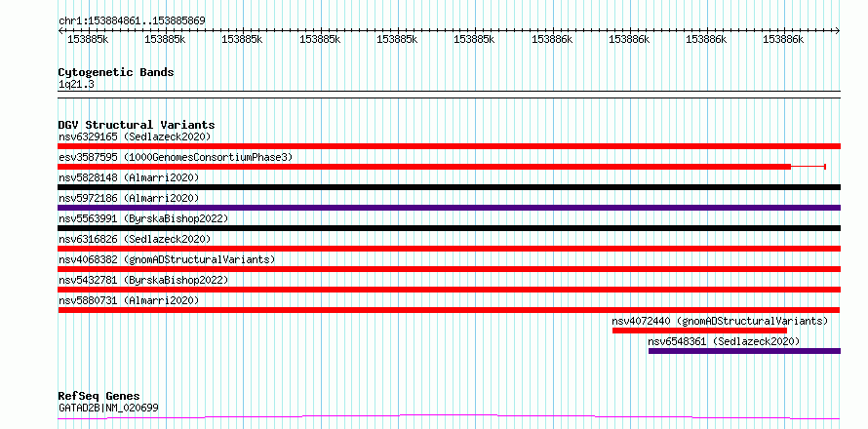Open nsv5432781 (ByrskaBishop2022) label
Screen dimensions: 868x429
[x=143, y=280]
